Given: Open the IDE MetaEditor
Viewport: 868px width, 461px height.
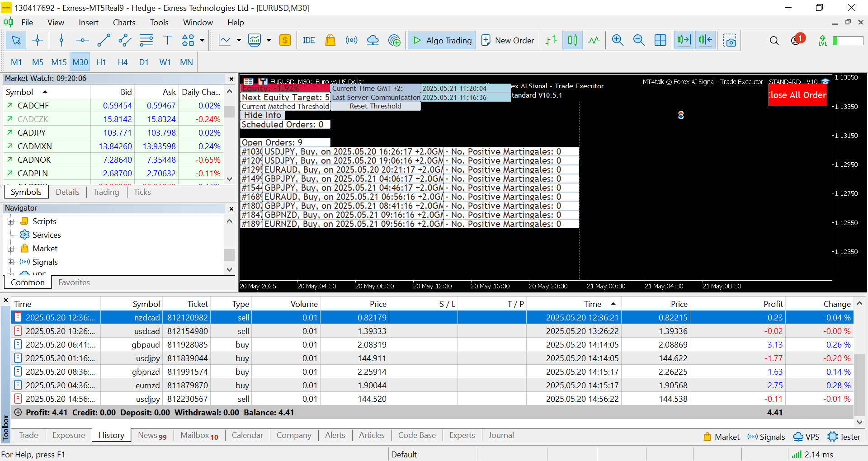Looking at the screenshot, I should click(x=309, y=41).
